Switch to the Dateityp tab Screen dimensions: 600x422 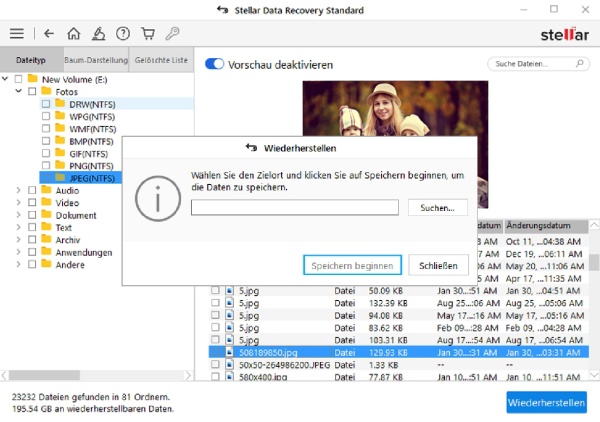tap(31, 60)
